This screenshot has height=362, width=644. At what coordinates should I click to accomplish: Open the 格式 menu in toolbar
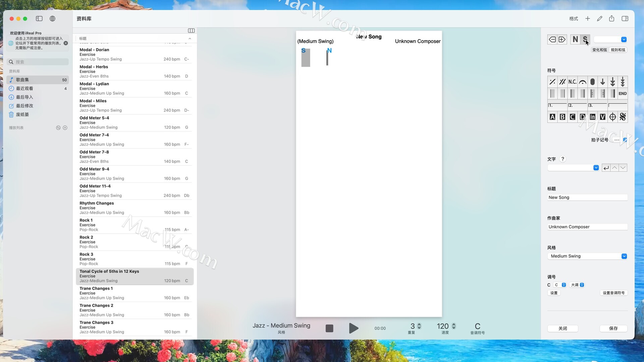pyautogui.click(x=574, y=19)
